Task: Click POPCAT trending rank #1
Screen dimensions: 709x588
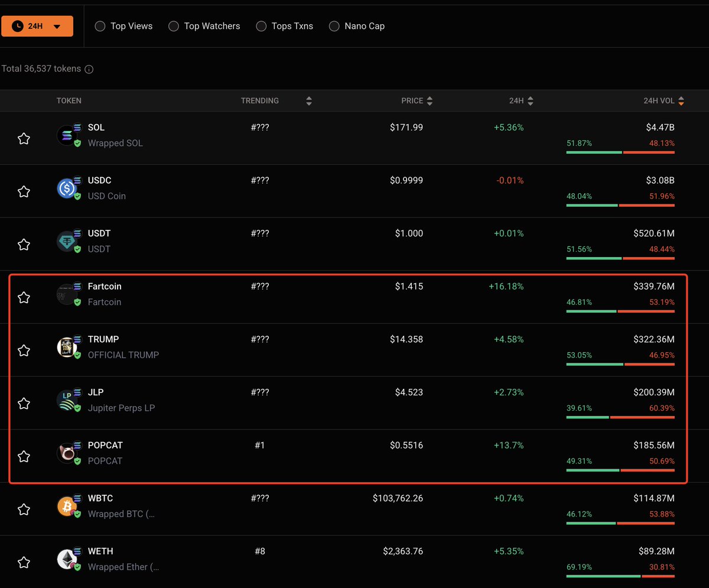Action: point(260,446)
